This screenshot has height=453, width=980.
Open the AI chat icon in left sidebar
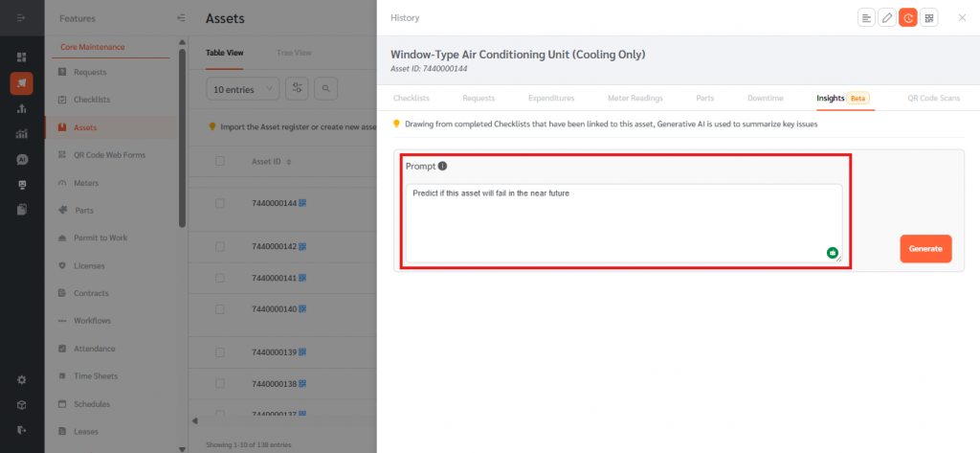pos(22,159)
